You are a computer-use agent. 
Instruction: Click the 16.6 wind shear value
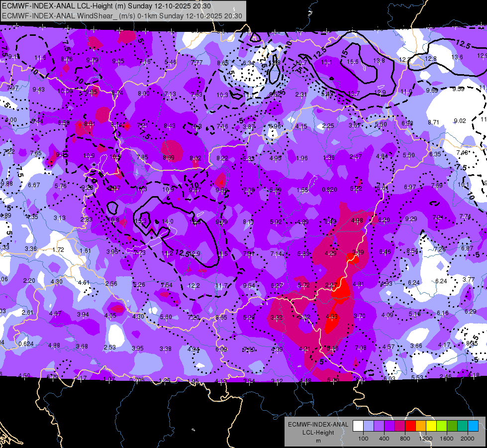(353, 62)
